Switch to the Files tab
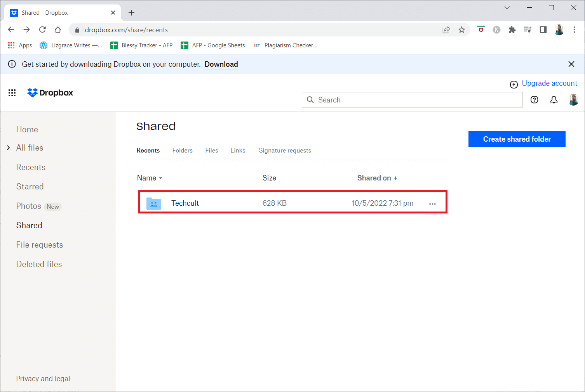The image size is (585, 392). tap(212, 151)
